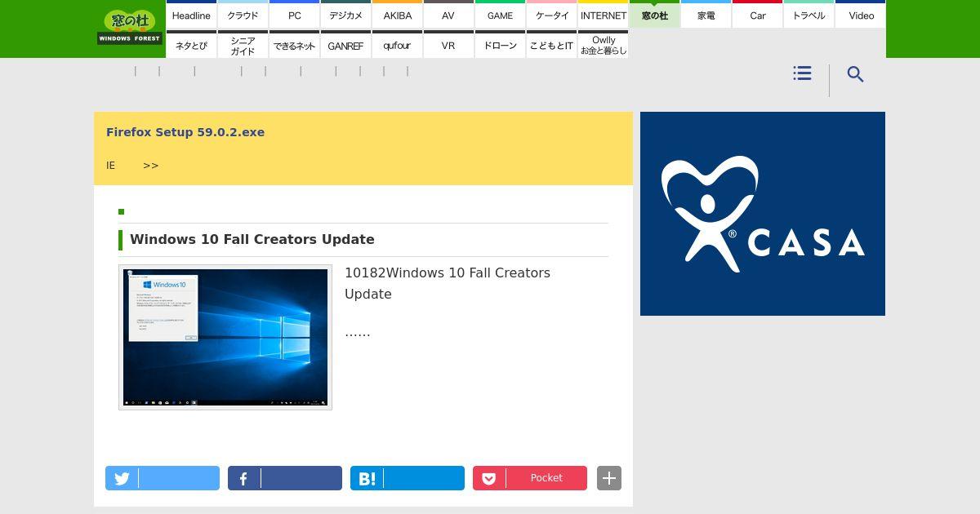
Task: Open Firefox Setup 59.0.2.exe link
Action: pyautogui.click(x=185, y=132)
